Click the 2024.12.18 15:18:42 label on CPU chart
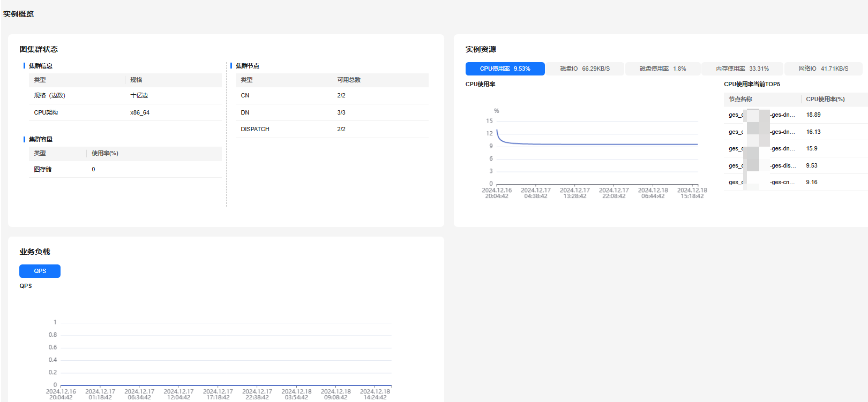This screenshot has width=868, height=402. click(x=692, y=193)
